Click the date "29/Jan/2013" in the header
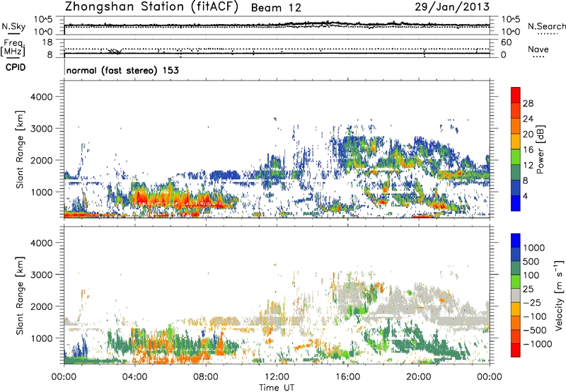The width and height of the screenshot is (566, 392). 452,7
